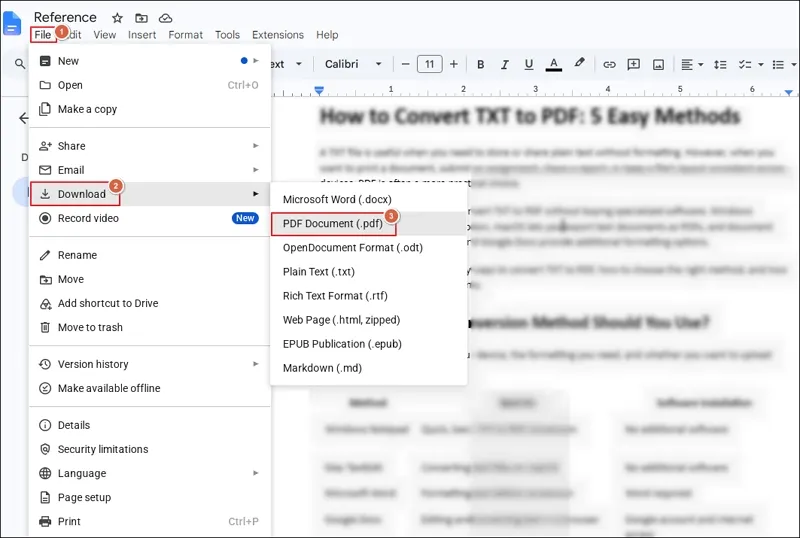
Task: Open the checklist options dropdown arrow
Action: point(761,64)
